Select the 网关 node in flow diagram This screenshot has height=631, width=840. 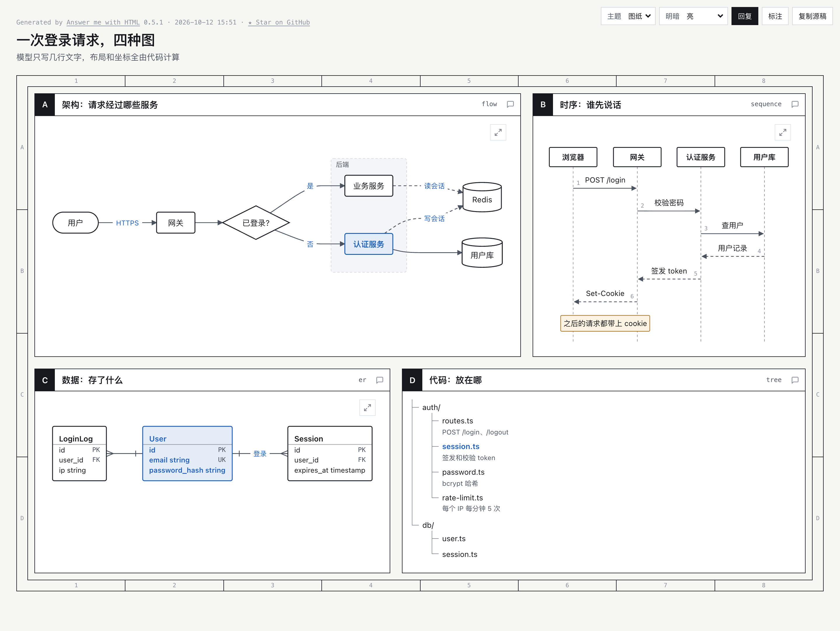(x=176, y=223)
